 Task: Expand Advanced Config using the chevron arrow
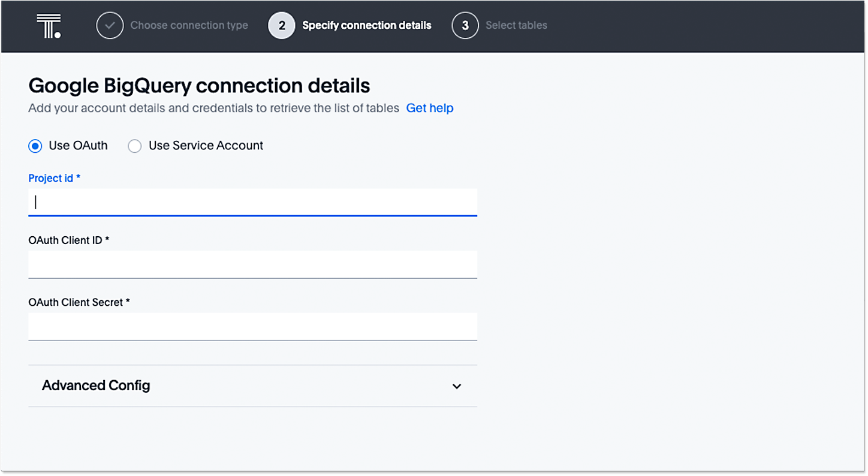(x=457, y=386)
